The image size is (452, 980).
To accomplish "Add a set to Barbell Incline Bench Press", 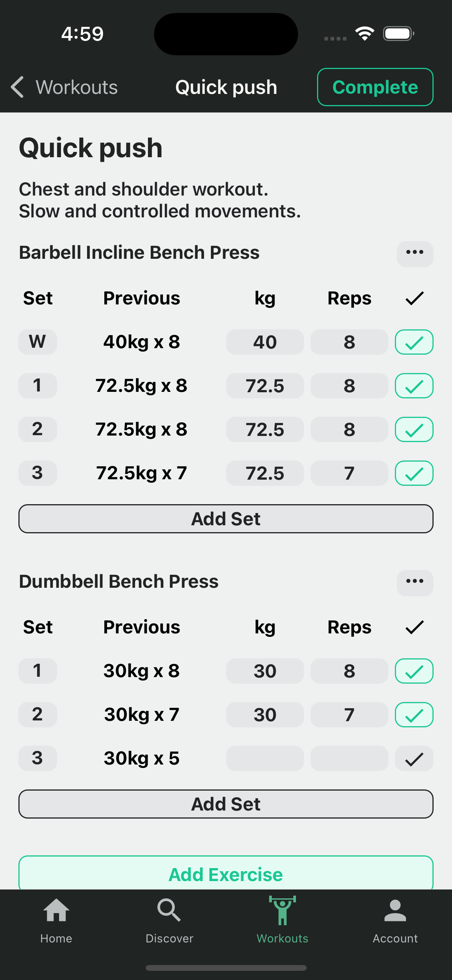I will (226, 519).
